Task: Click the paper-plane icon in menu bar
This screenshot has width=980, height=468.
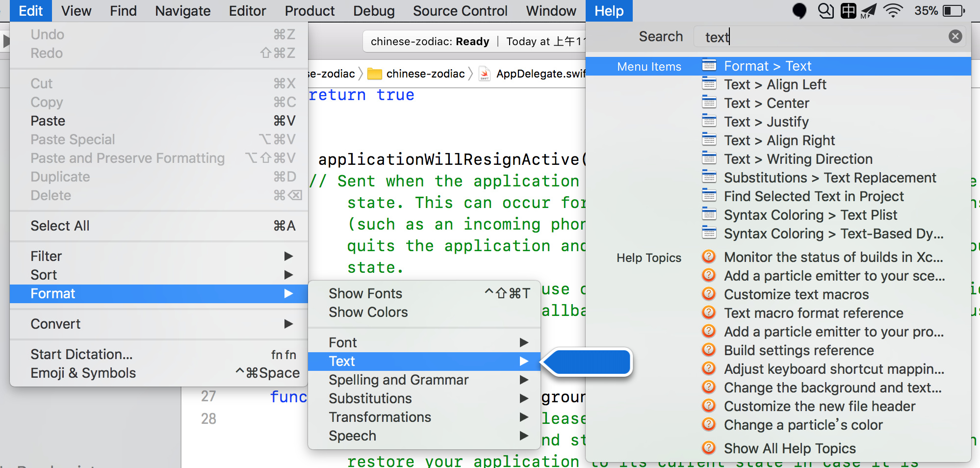Action: pyautogui.click(x=868, y=11)
